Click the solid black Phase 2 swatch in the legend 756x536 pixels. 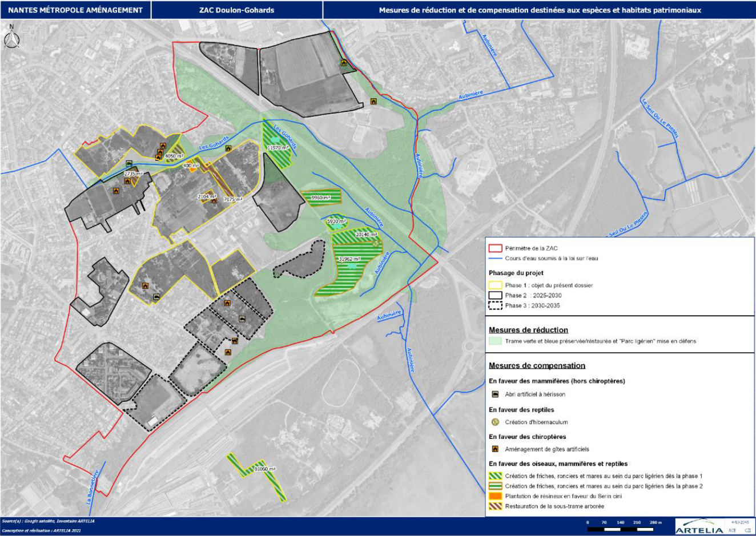point(495,295)
